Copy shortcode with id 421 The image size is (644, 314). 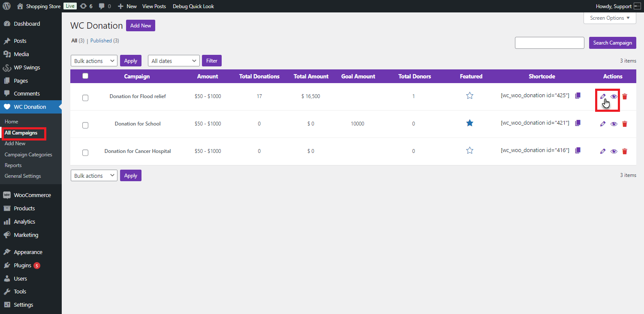(578, 123)
